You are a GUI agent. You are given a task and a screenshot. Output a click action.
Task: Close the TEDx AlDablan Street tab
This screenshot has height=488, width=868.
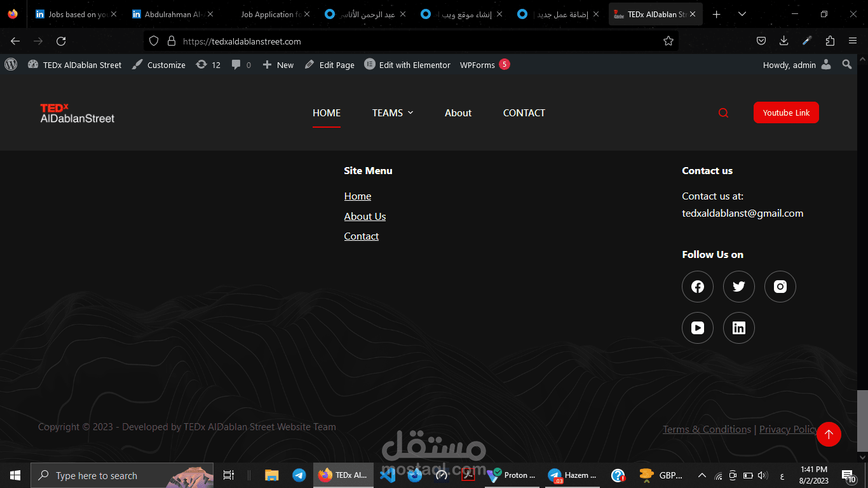(693, 14)
